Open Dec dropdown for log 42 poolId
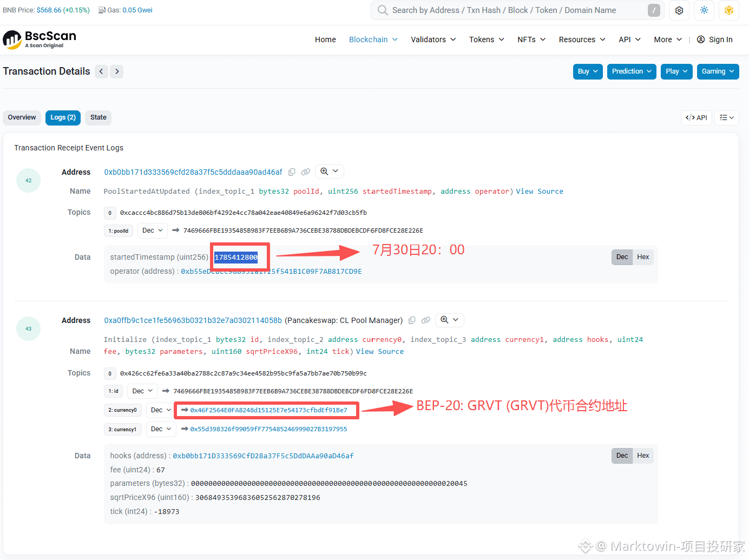The height and width of the screenshot is (560, 749). (x=153, y=230)
